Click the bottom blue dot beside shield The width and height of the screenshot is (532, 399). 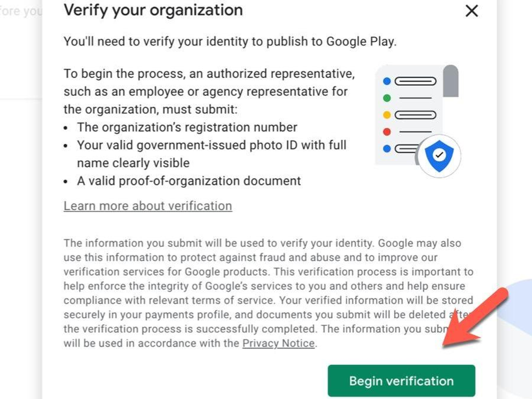387,148
